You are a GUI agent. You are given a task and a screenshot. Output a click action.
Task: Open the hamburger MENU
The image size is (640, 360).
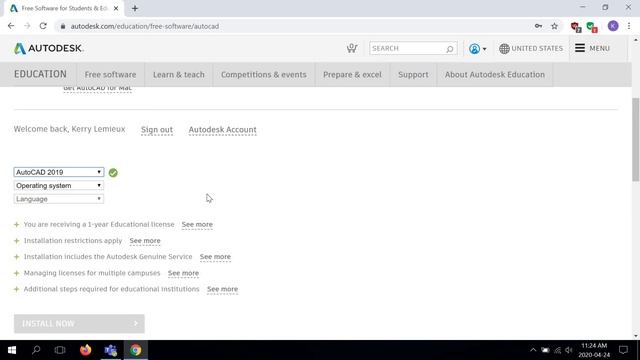pyautogui.click(x=592, y=48)
